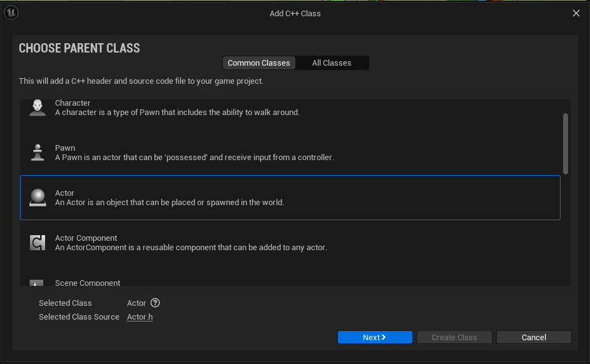Click the disabled Create Class button
Screen dimensions: 590x364
pyautogui.click(x=454, y=337)
